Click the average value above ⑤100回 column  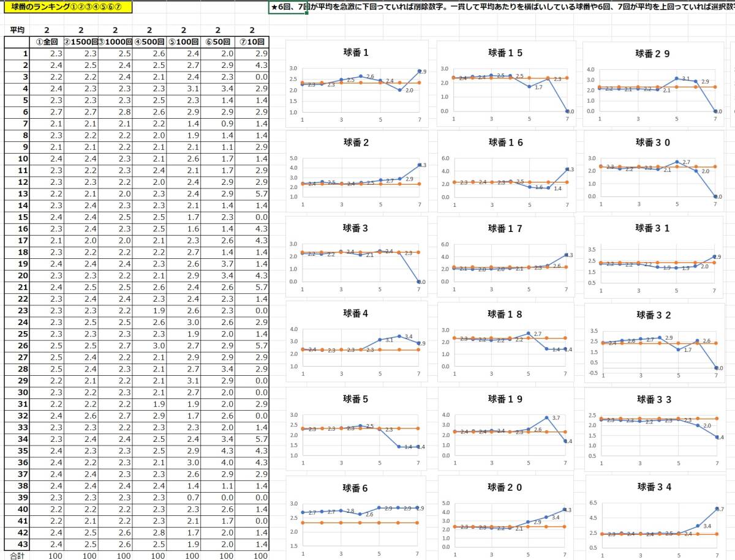click(x=184, y=30)
